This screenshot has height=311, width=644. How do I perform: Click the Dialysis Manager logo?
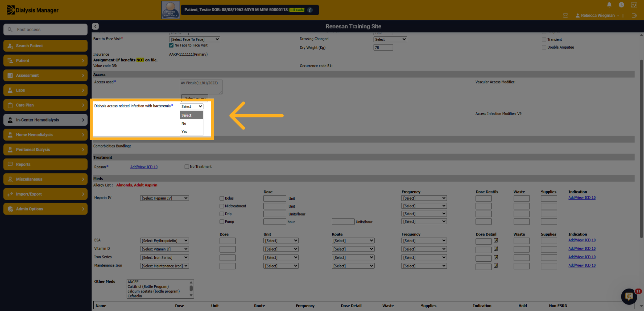pyautogui.click(x=32, y=10)
